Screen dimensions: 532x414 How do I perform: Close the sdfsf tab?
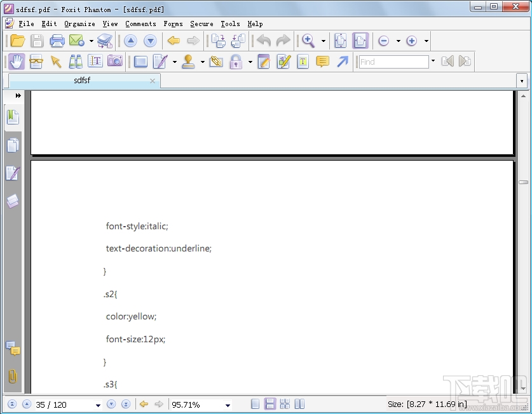click(153, 81)
